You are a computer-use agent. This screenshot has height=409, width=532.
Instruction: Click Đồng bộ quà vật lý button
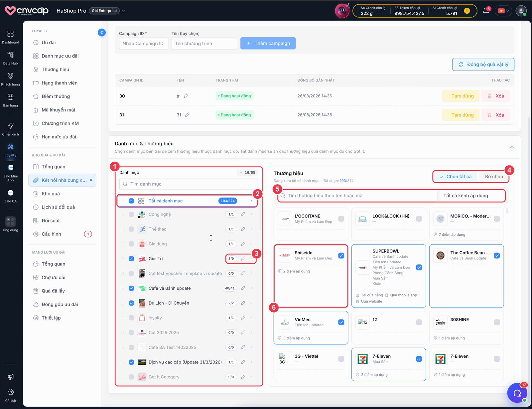coord(483,65)
